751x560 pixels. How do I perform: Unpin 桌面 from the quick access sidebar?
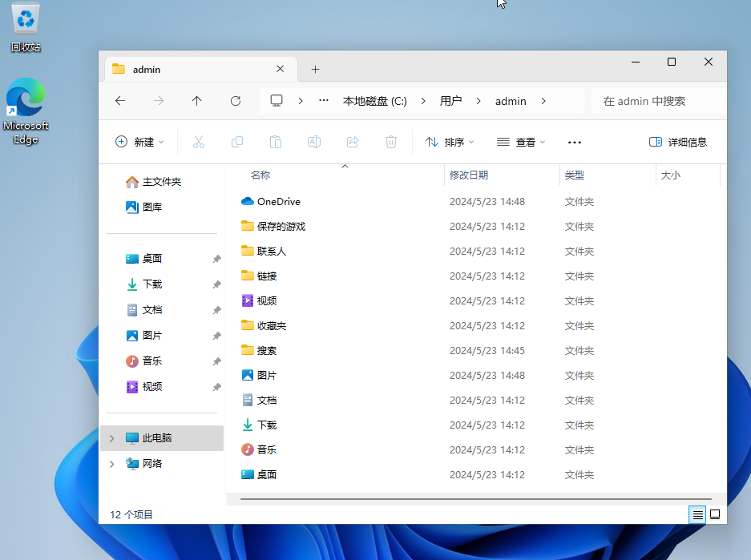click(x=216, y=258)
